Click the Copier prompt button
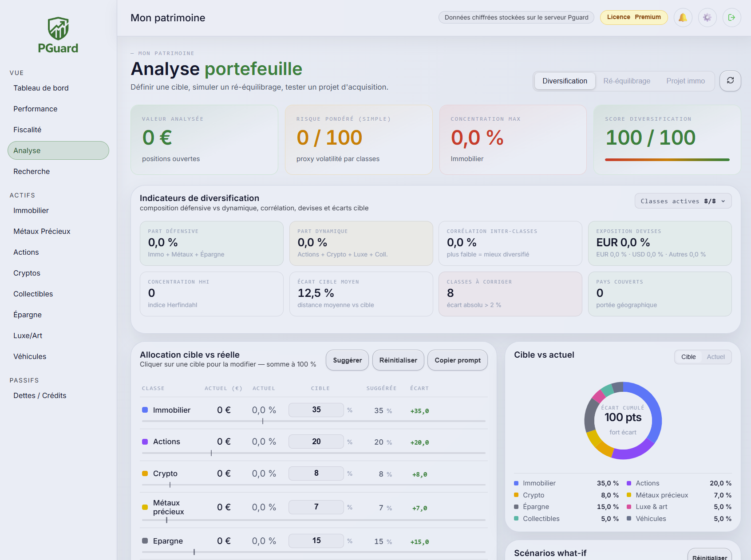The width and height of the screenshot is (751, 560). (458, 360)
